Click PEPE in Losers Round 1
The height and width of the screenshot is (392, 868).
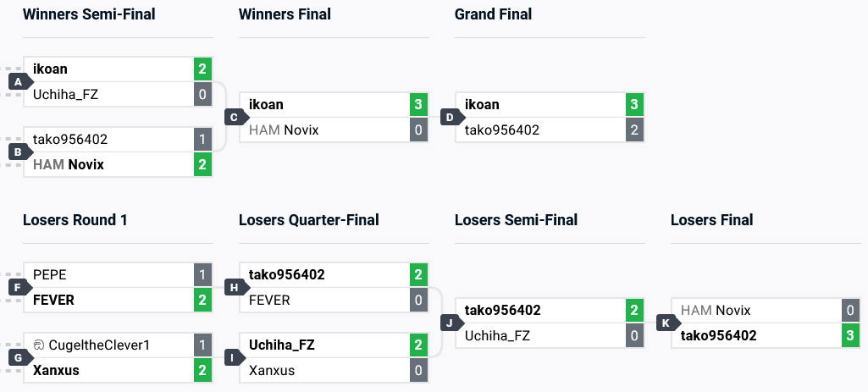point(49,275)
